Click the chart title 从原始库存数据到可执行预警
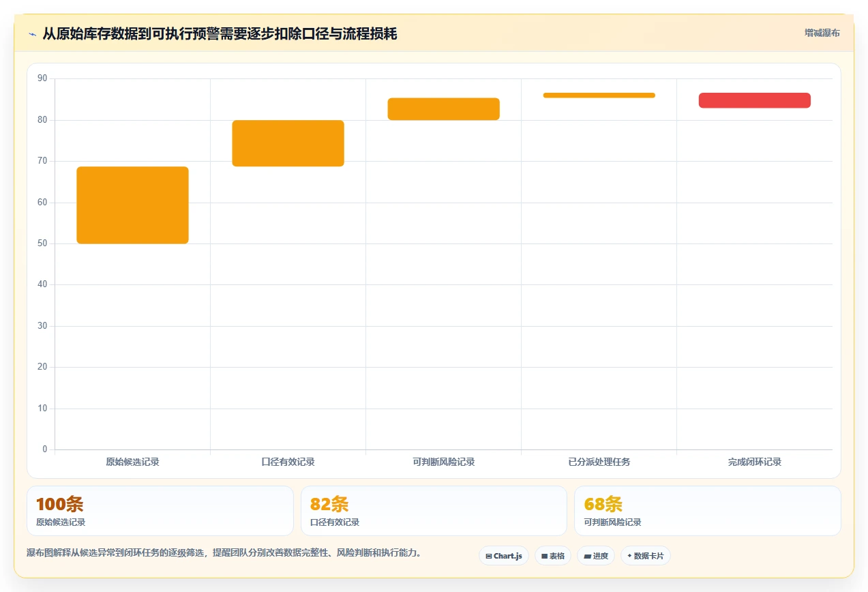 tap(220, 33)
